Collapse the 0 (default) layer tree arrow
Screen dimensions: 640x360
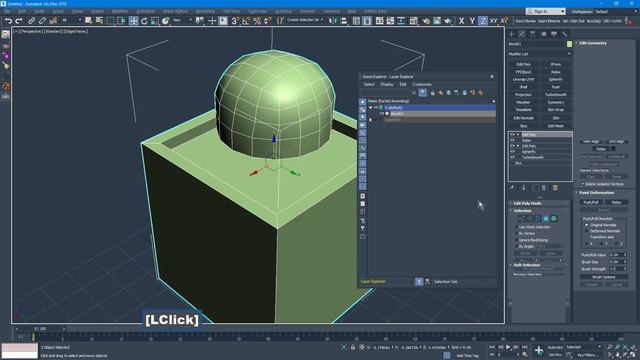[x=370, y=108]
